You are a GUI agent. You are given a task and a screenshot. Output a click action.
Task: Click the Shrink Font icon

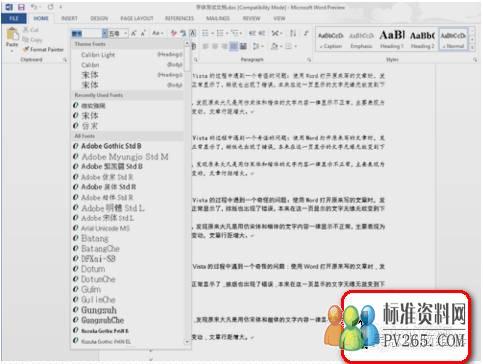click(x=143, y=33)
